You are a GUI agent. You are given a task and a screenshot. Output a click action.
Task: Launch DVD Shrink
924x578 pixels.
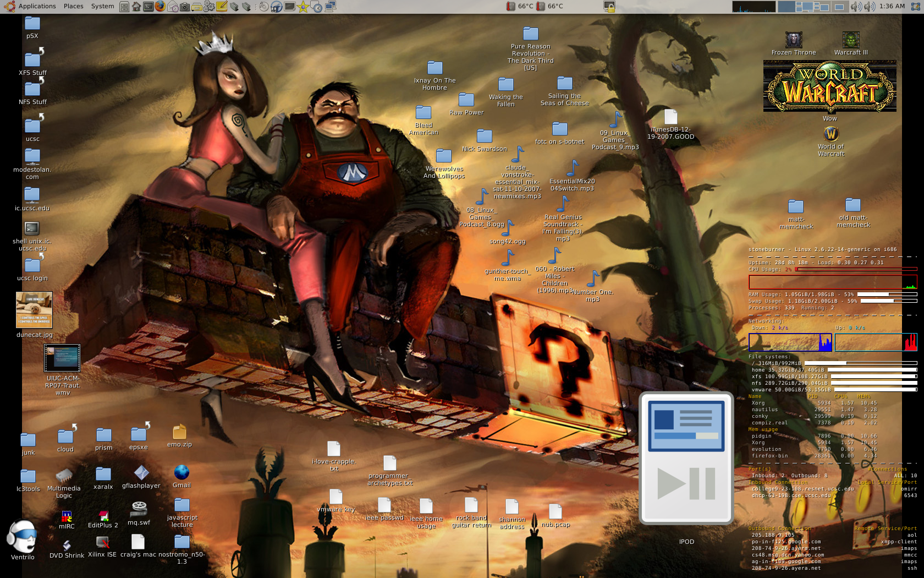tap(67, 549)
